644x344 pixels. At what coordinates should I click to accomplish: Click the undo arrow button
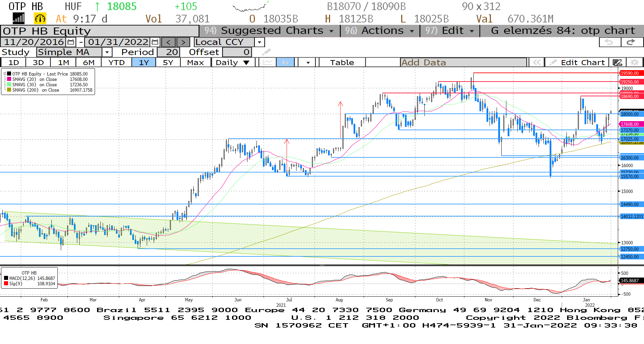tap(610, 42)
